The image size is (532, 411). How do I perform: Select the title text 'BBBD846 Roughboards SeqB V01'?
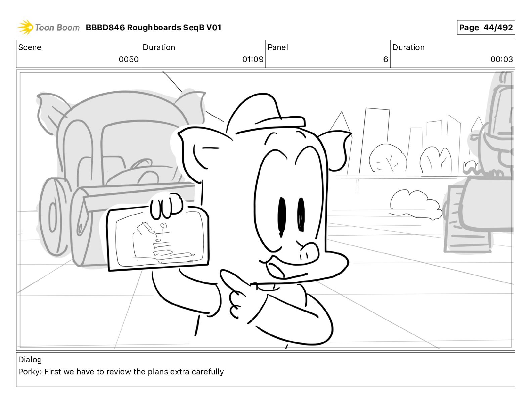point(153,28)
